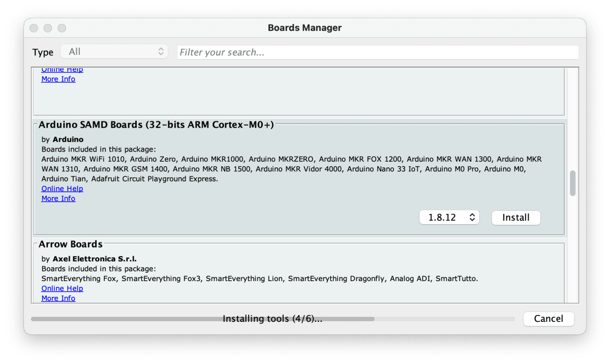Select the Arrow Boards heading

71,245
